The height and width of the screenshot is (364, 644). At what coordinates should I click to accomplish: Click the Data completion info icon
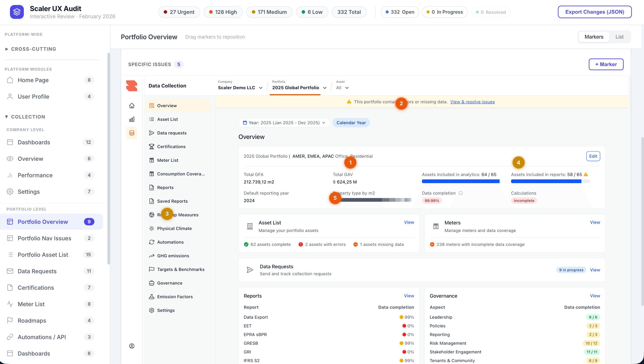[x=461, y=193]
